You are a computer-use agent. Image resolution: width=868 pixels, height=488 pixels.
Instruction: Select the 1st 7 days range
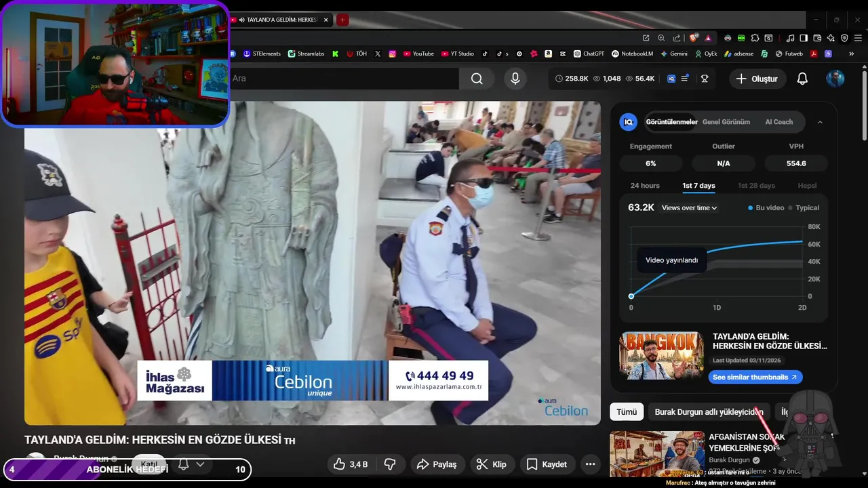[x=698, y=186]
